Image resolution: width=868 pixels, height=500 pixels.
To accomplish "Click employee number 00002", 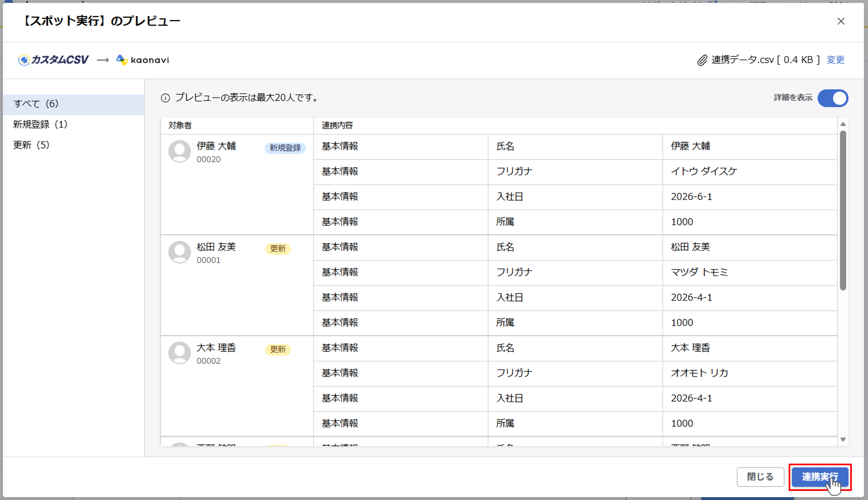I will pyautogui.click(x=208, y=361).
